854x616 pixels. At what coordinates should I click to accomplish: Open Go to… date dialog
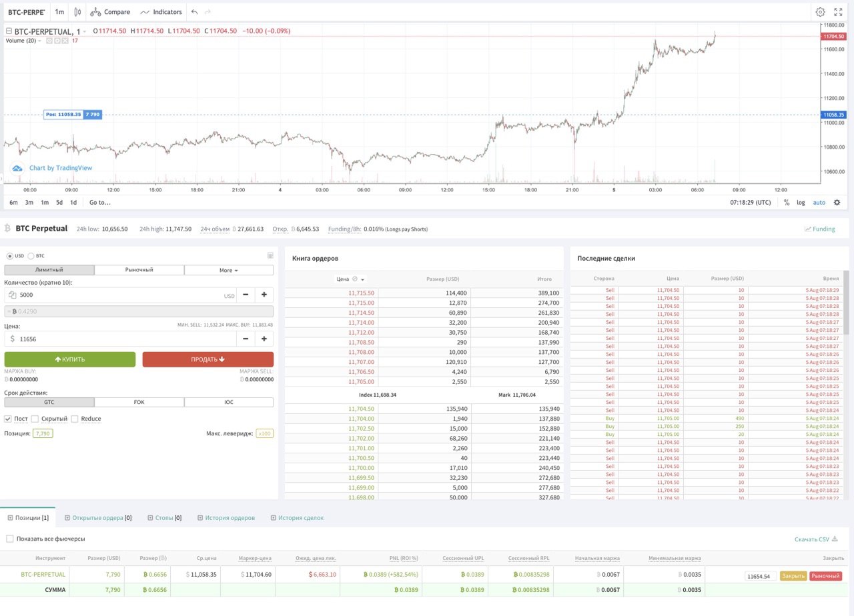(x=100, y=203)
